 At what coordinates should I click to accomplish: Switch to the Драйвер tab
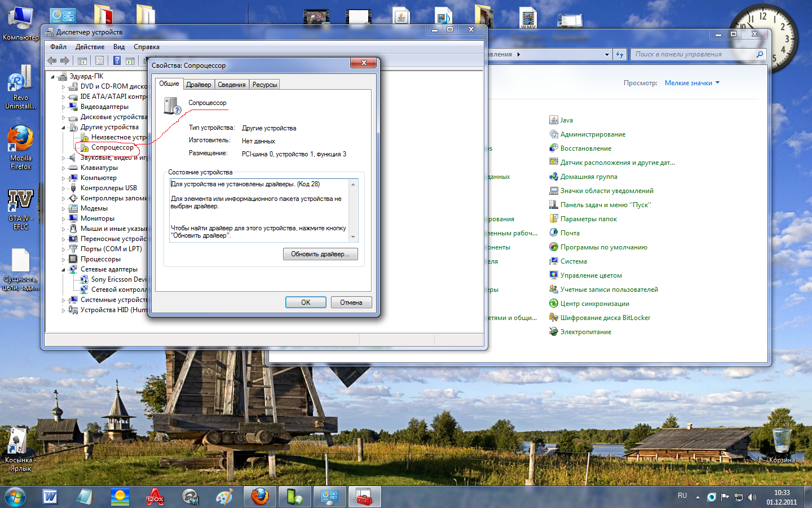coord(198,85)
